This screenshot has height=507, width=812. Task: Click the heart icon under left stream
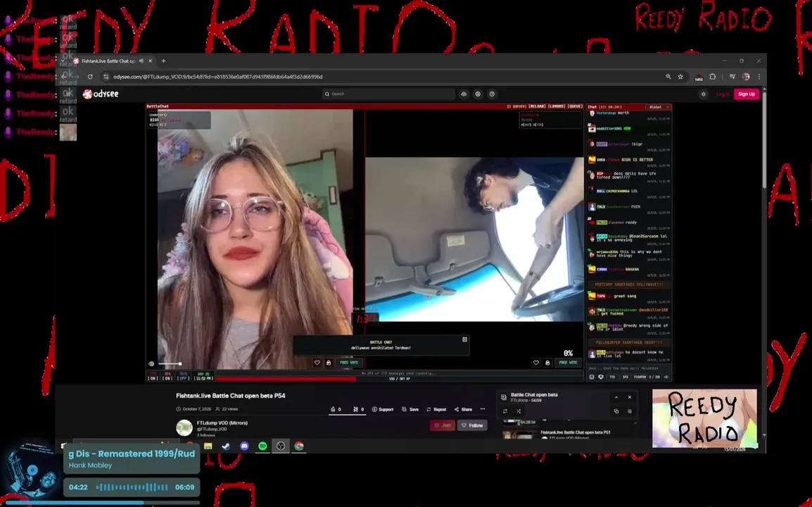point(317,363)
